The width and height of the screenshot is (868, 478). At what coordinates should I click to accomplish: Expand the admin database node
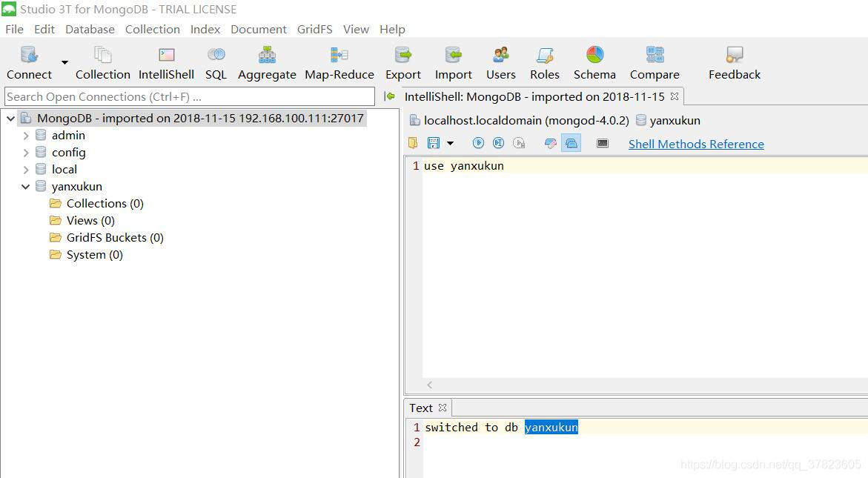point(25,136)
